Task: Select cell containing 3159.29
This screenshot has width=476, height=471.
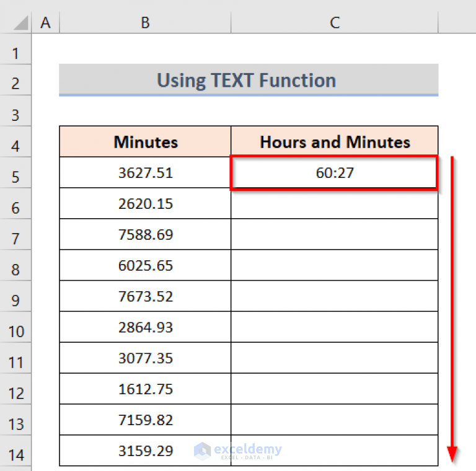Action: coord(145,451)
